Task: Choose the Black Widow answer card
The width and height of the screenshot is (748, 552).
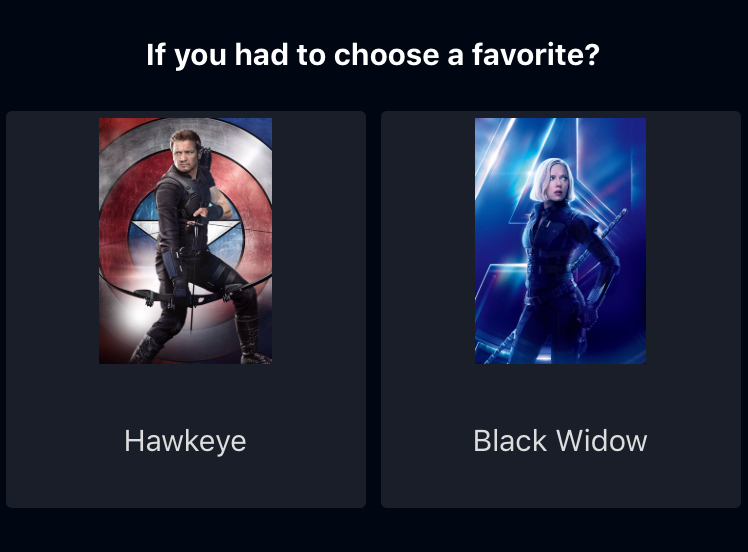Action: 561,309
